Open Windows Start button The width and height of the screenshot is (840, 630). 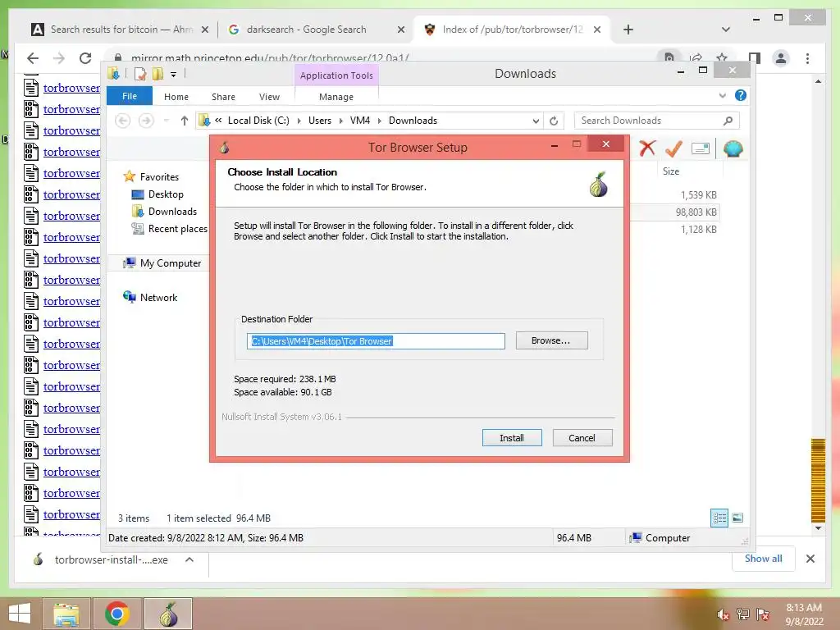pyautogui.click(x=20, y=614)
